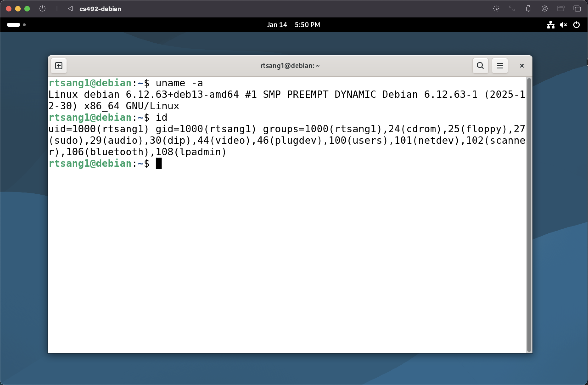Click the resize display arrows icon
The height and width of the screenshot is (385, 588).
pyautogui.click(x=512, y=9)
